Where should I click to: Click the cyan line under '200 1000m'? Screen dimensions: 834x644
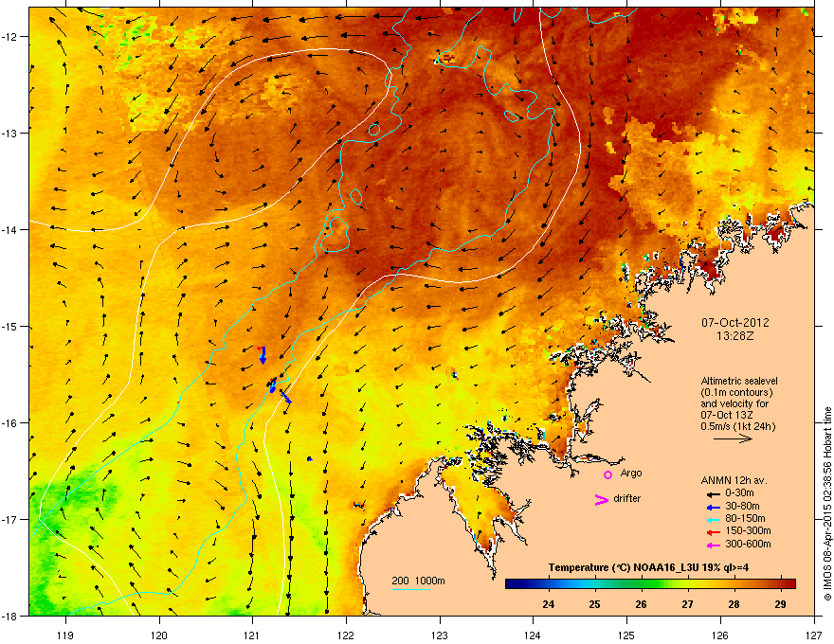[411, 589]
